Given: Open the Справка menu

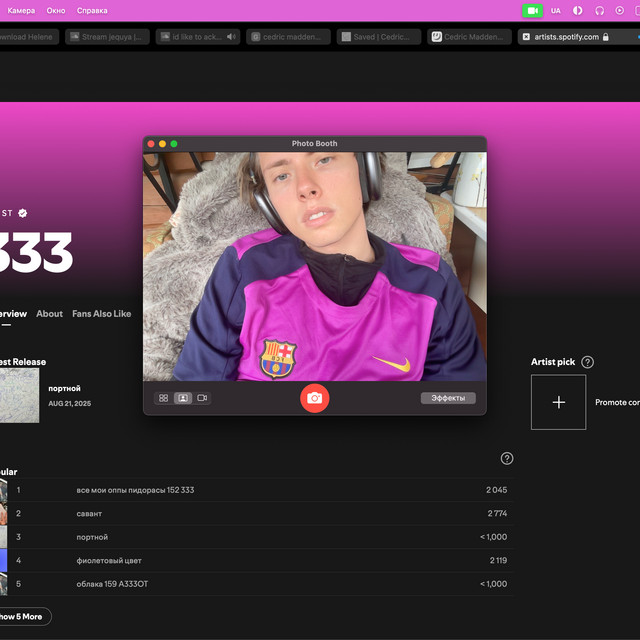Looking at the screenshot, I should point(92,10).
